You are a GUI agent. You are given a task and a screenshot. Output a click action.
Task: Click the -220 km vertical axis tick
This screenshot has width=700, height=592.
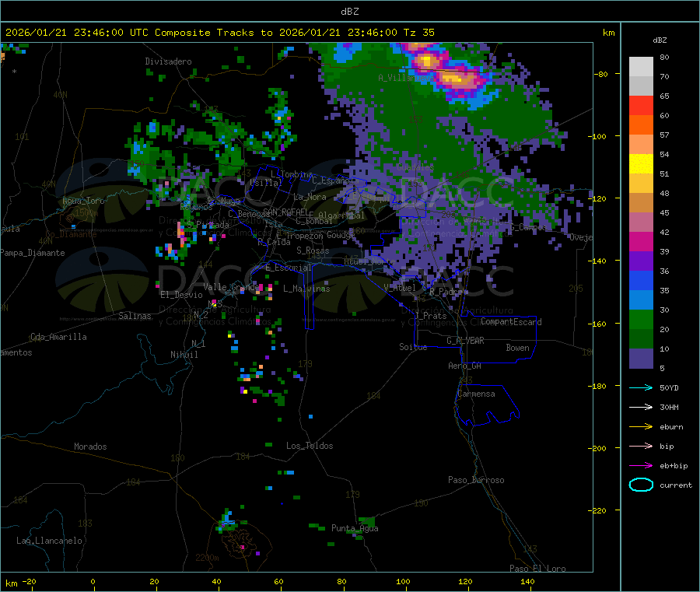pyautogui.click(x=599, y=511)
